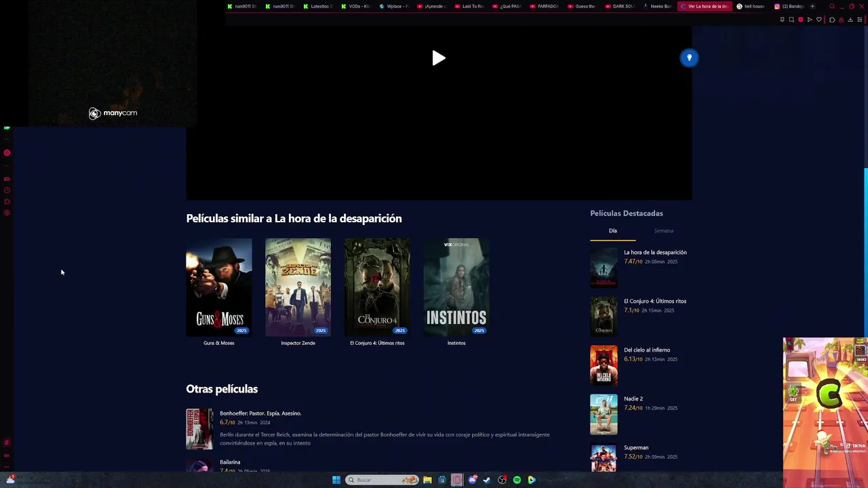Open the Inspector Zende poster
The width and height of the screenshot is (868, 488).
[x=298, y=287]
